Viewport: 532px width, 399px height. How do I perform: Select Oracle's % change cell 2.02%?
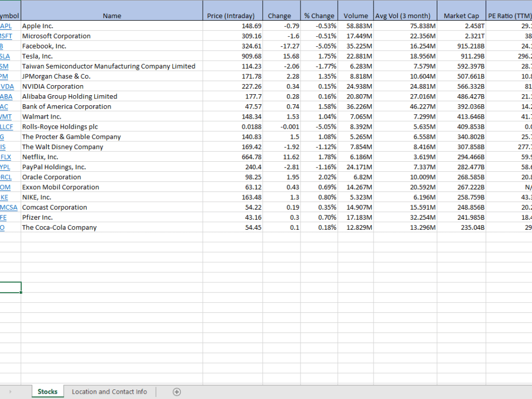319,177
